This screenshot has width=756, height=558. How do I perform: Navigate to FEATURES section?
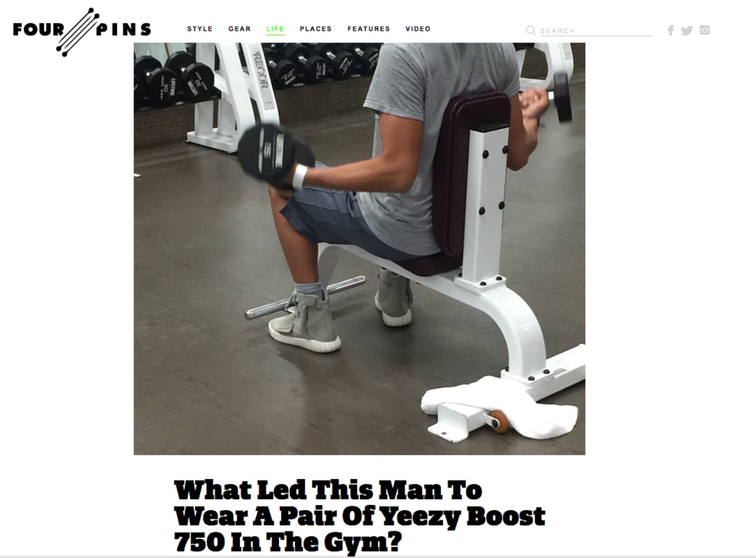coord(369,29)
